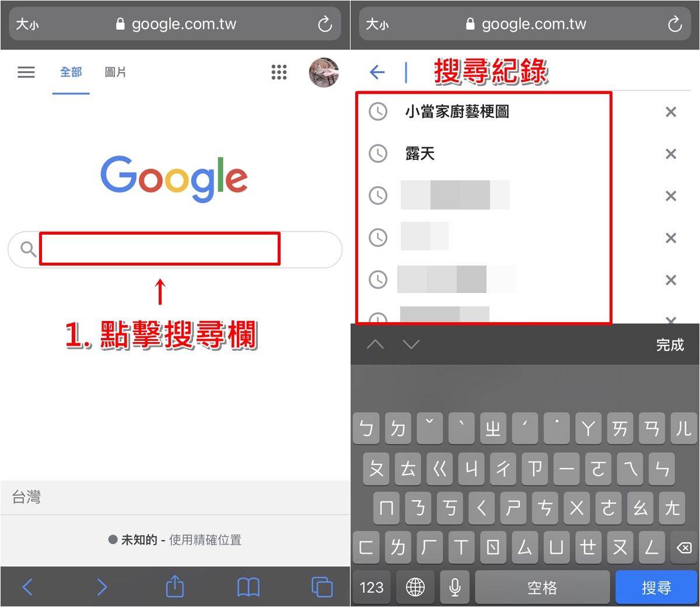Open the Safari tabs overview
The height and width of the screenshot is (607, 700).
(322, 587)
